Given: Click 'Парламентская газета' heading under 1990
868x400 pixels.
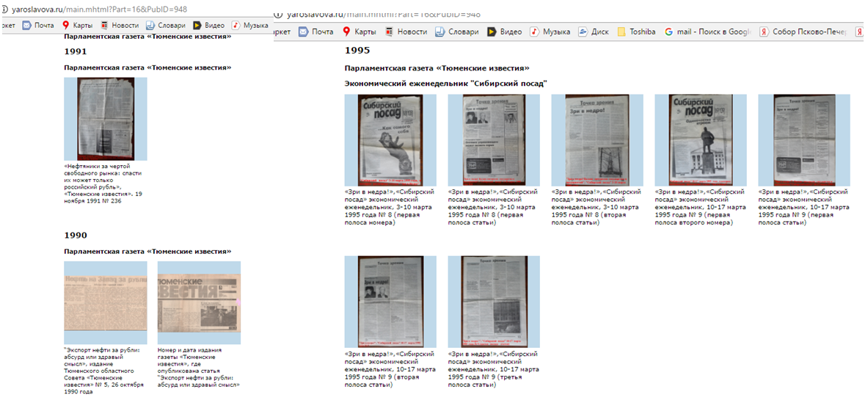Looking at the screenshot, I should coord(147,252).
